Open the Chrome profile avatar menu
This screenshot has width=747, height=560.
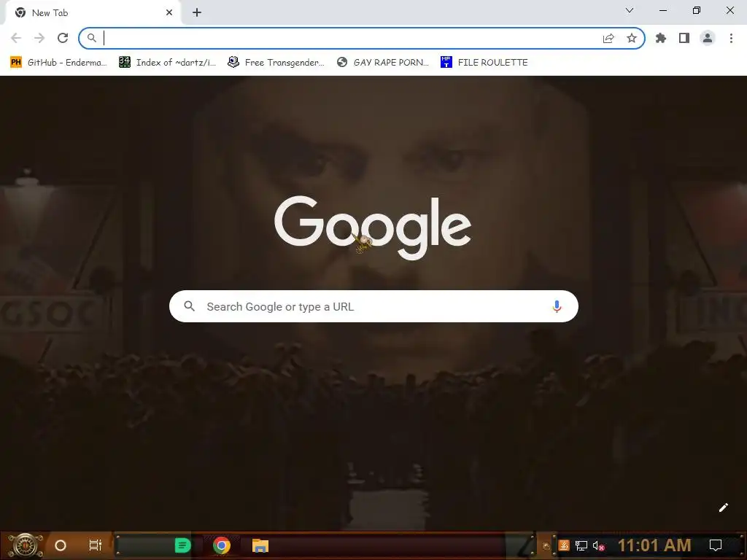[x=708, y=38]
